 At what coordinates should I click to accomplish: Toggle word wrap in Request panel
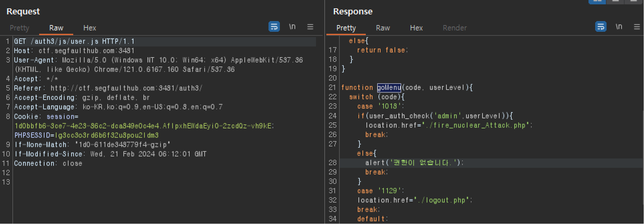[274, 26]
